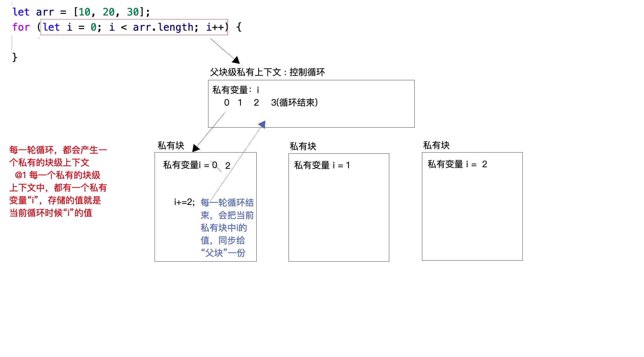The height and width of the screenshot is (357, 644).
Task: Click 'i++' in the for statement
Action: [215, 27]
